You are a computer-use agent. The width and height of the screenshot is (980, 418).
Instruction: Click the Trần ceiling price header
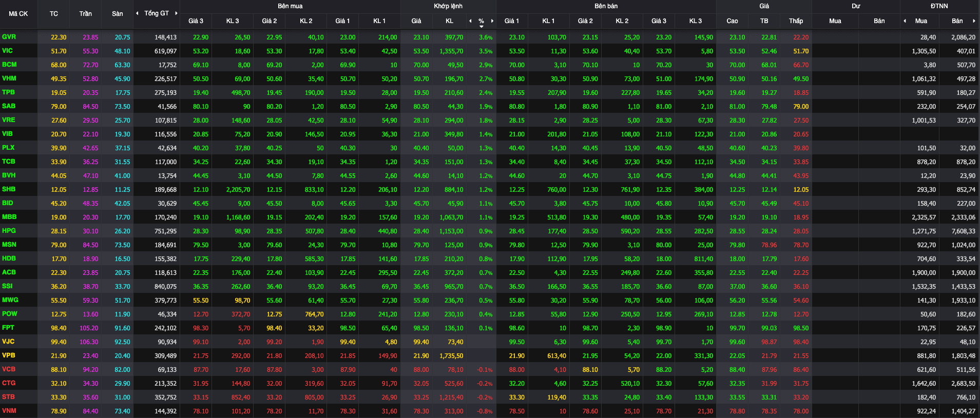click(86, 14)
